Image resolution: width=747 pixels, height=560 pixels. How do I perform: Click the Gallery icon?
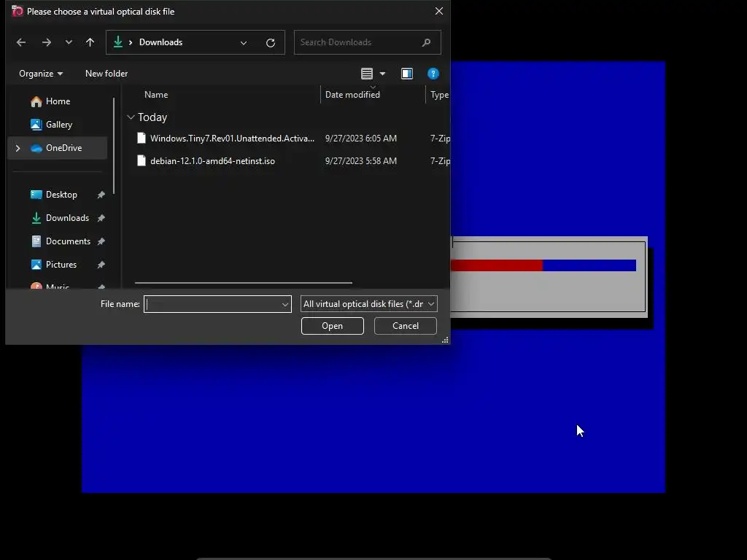[36, 125]
